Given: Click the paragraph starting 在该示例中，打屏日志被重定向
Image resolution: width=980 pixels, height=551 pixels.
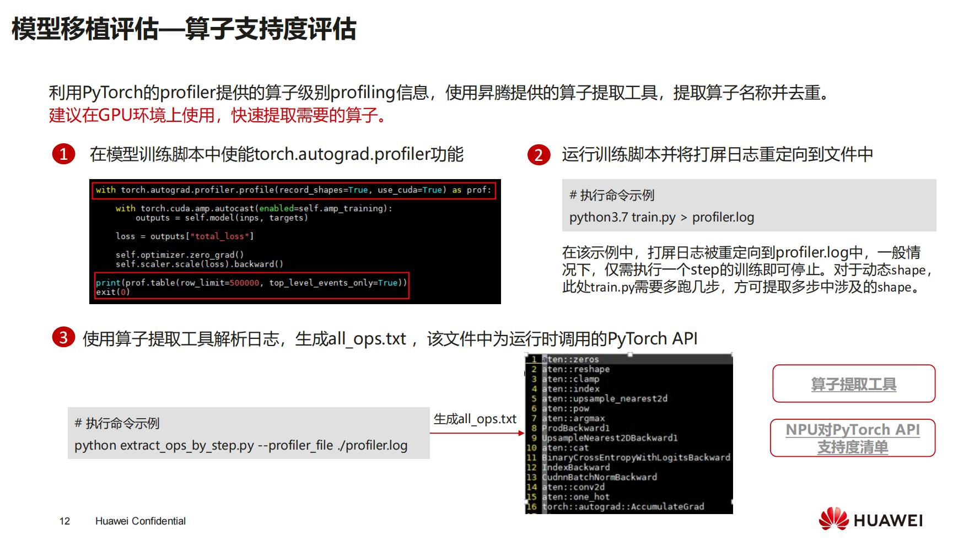Looking at the screenshot, I should tap(747, 269).
